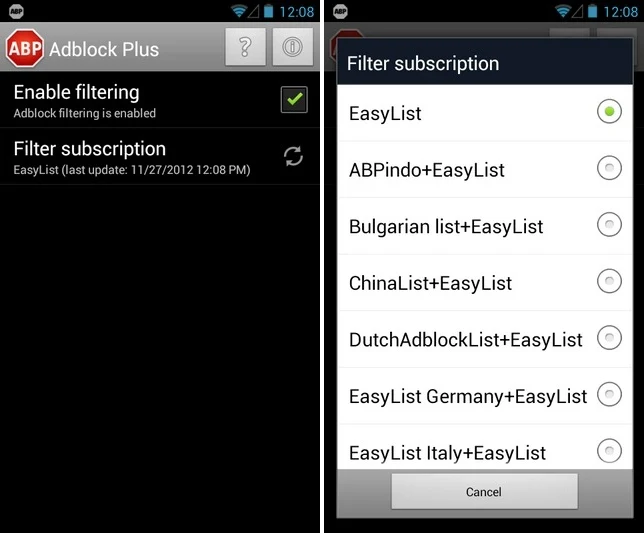The height and width of the screenshot is (533, 644).
Task: Open help via question mark button
Action: point(245,47)
